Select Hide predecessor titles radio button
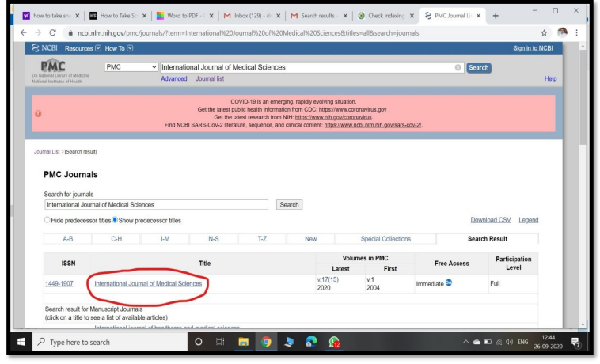 [49, 219]
